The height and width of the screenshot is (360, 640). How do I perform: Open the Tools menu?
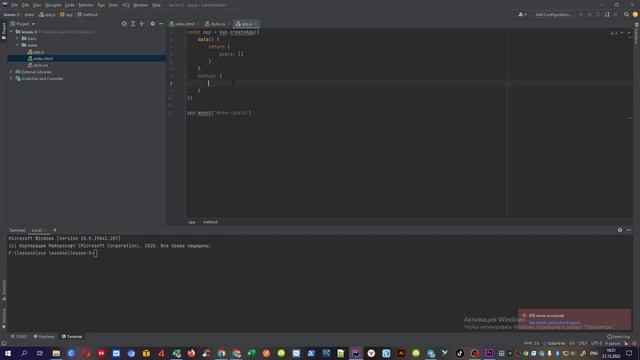(x=113, y=5)
